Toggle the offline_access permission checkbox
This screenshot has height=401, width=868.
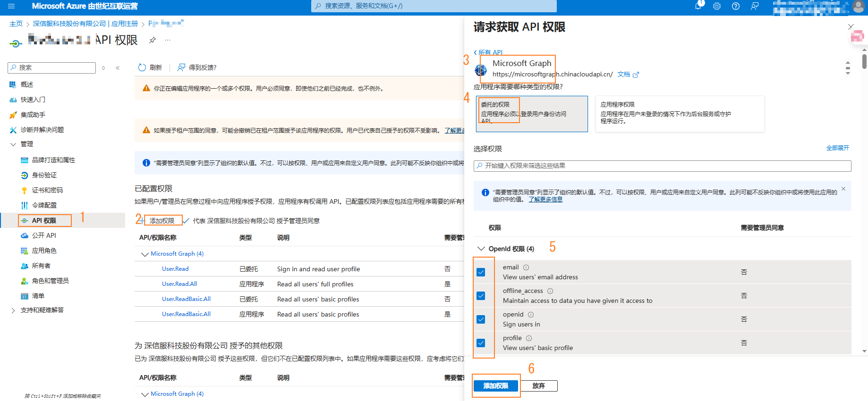[481, 296]
